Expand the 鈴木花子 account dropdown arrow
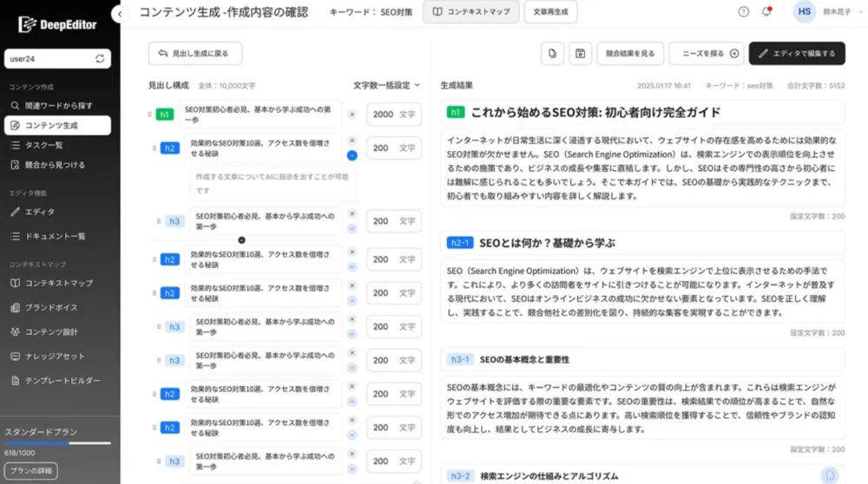The height and width of the screenshot is (484, 868). point(861,11)
